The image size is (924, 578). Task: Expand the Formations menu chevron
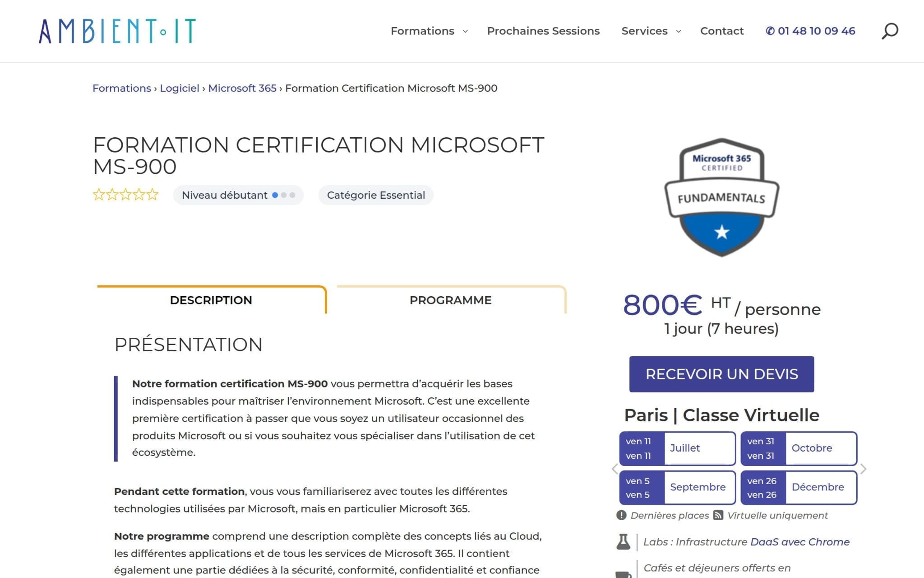coord(465,31)
